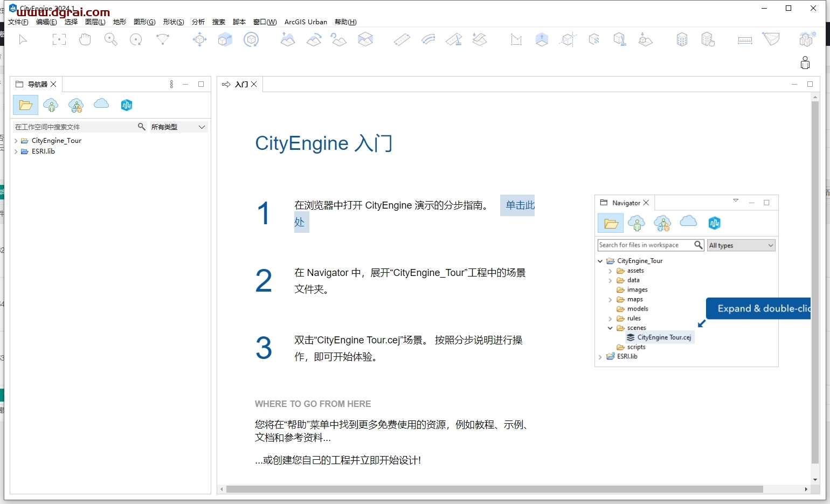Open the 形状(S) menu
830x504 pixels.
(x=174, y=22)
